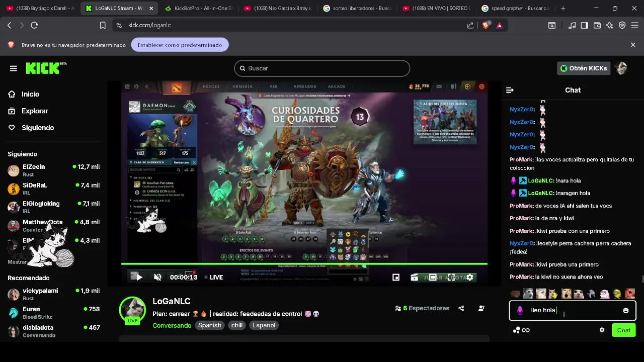The height and width of the screenshot is (362, 644).
Task: Reload the page
Action: (34, 25)
